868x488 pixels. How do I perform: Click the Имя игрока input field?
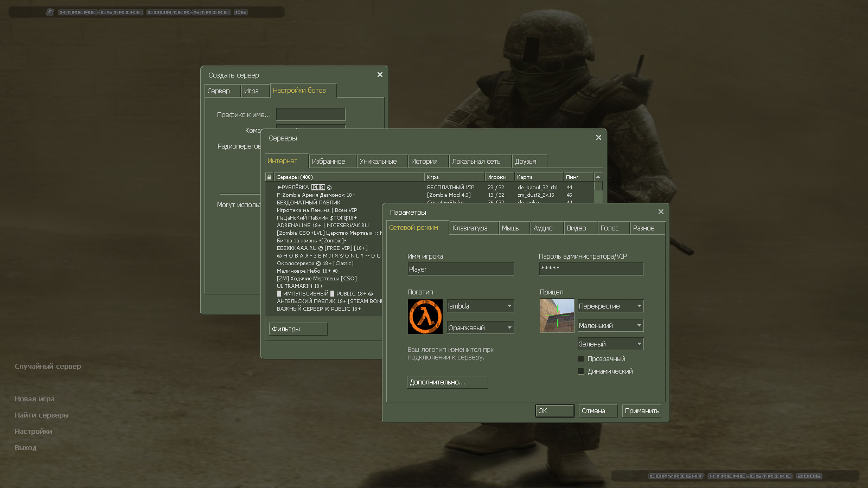click(460, 269)
